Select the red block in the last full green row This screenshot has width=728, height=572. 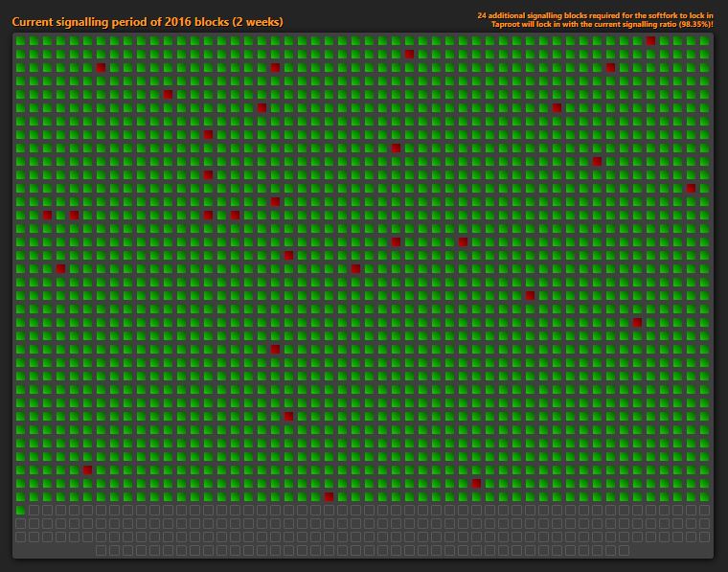(329, 497)
